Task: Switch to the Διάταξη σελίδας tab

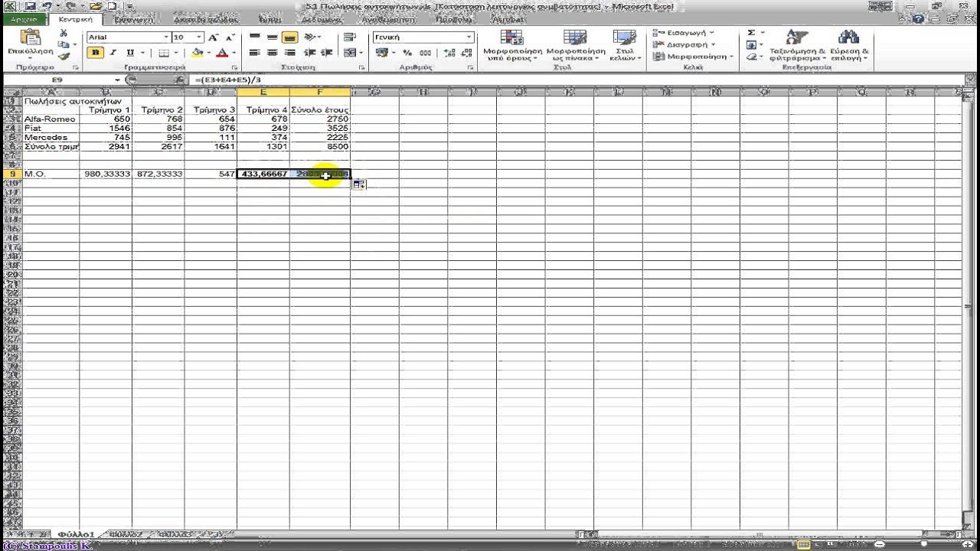Action: click(x=204, y=19)
